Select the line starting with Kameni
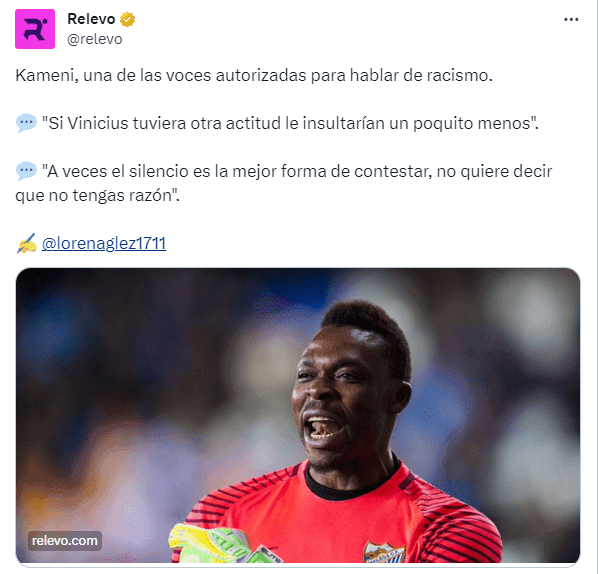598x574 pixels. tap(254, 76)
